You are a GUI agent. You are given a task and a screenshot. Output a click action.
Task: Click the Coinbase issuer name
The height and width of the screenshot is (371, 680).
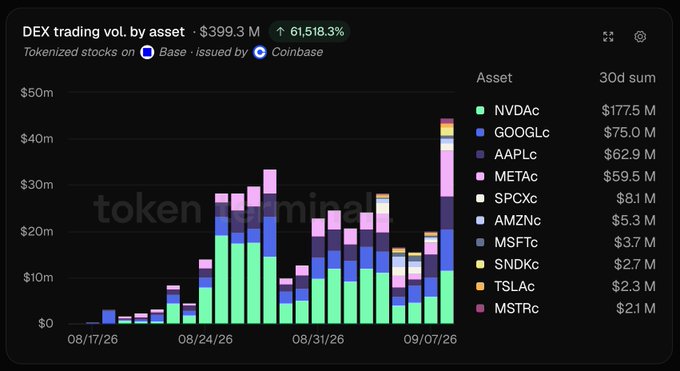click(x=297, y=52)
